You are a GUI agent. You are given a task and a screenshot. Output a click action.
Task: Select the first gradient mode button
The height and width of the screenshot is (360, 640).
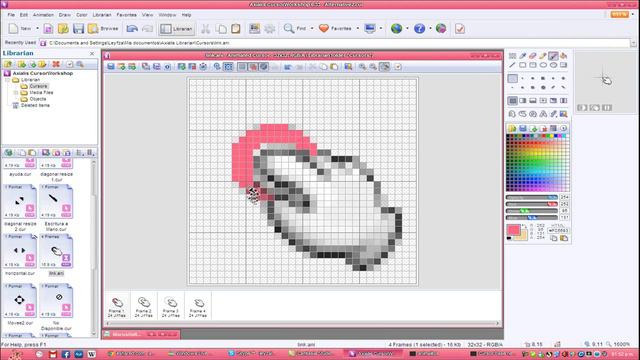(x=513, y=100)
